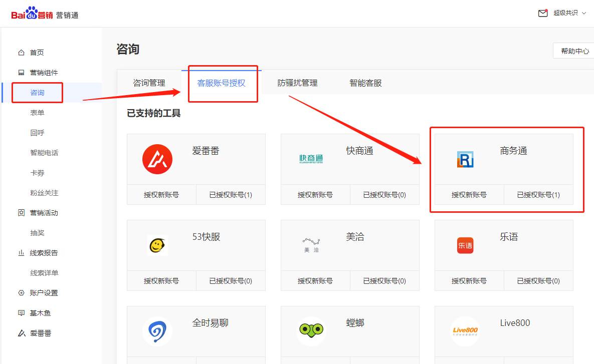The height and width of the screenshot is (364, 594).
Task: Open the 帮助中心 help button
Action: click(574, 51)
